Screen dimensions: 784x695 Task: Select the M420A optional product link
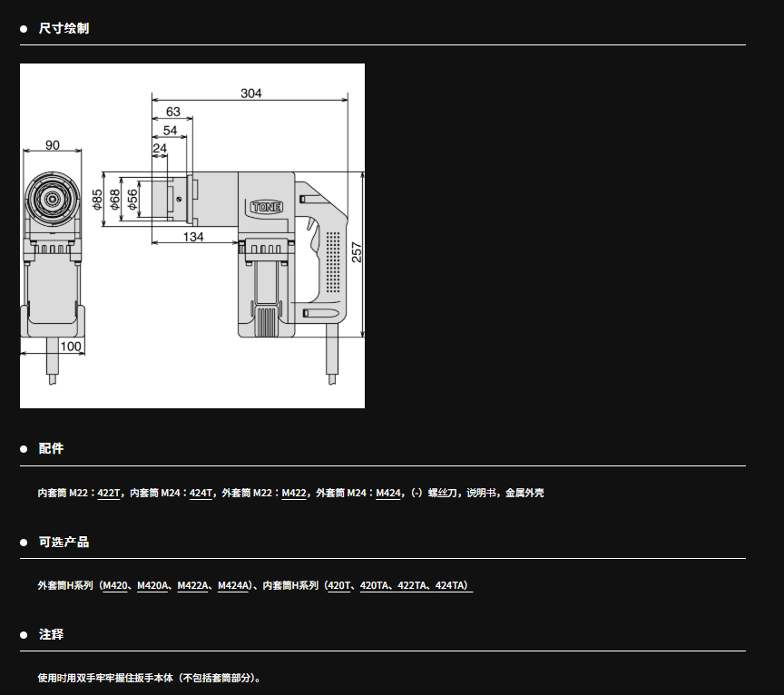pos(153,586)
